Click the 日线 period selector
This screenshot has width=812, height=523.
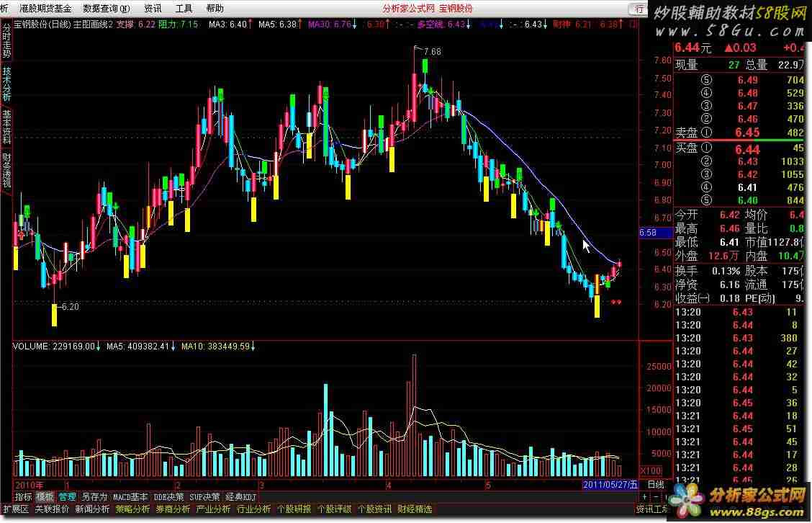tap(656, 485)
